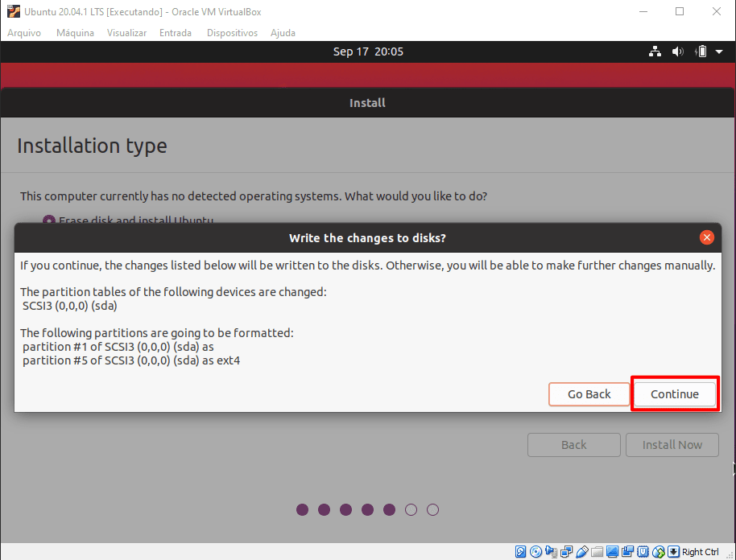Click the 'SCSI3 (0,0,0) (sda)' device line
This screenshot has height=560, width=736.
(x=70, y=306)
